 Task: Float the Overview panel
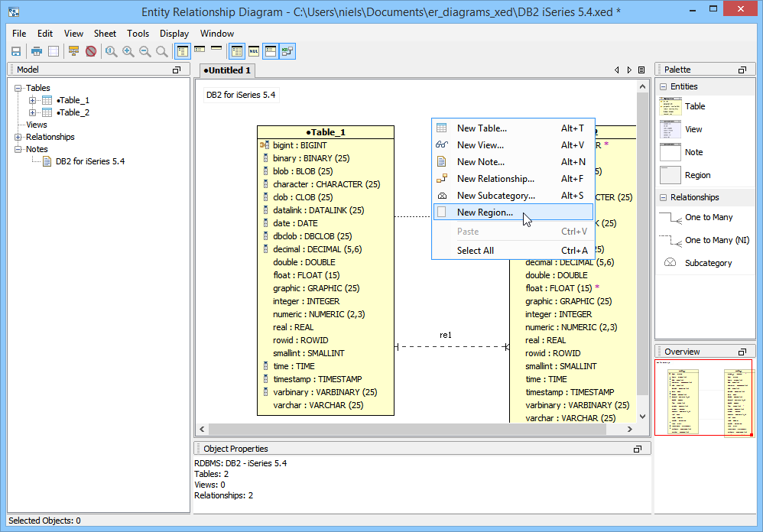tap(742, 352)
